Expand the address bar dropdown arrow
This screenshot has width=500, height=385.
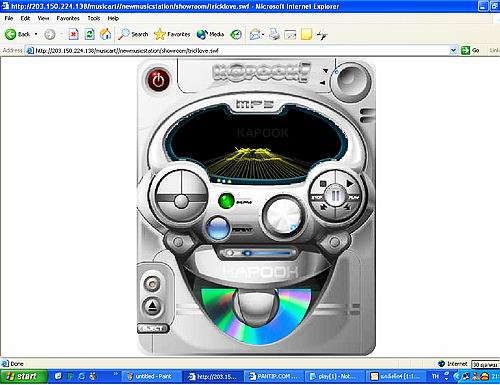[453, 50]
